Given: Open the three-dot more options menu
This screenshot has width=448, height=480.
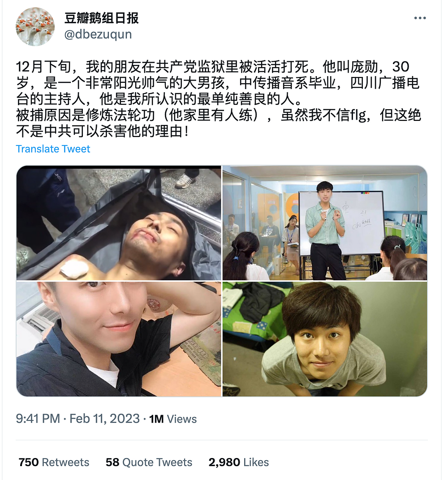Looking at the screenshot, I should pyautogui.click(x=420, y=18).
